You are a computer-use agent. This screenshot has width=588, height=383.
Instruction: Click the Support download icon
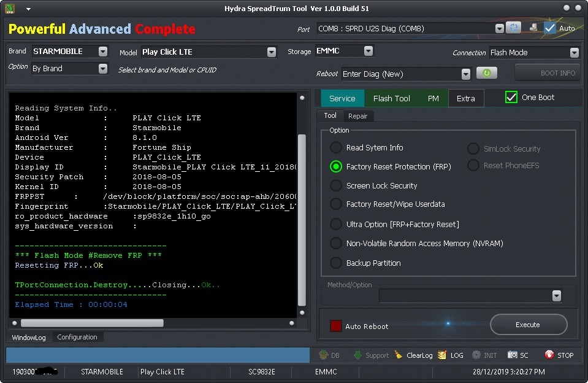pos(357,355)
